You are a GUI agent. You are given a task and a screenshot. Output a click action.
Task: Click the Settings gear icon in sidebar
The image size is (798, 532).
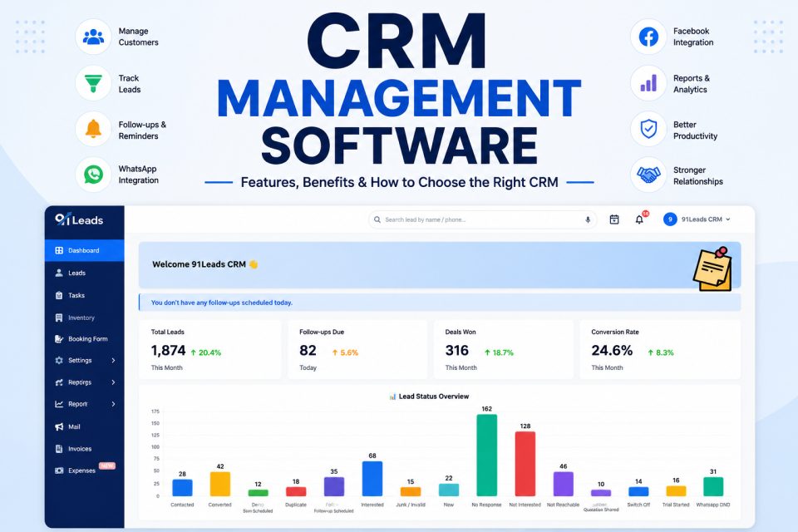click(x=59, y=360)
